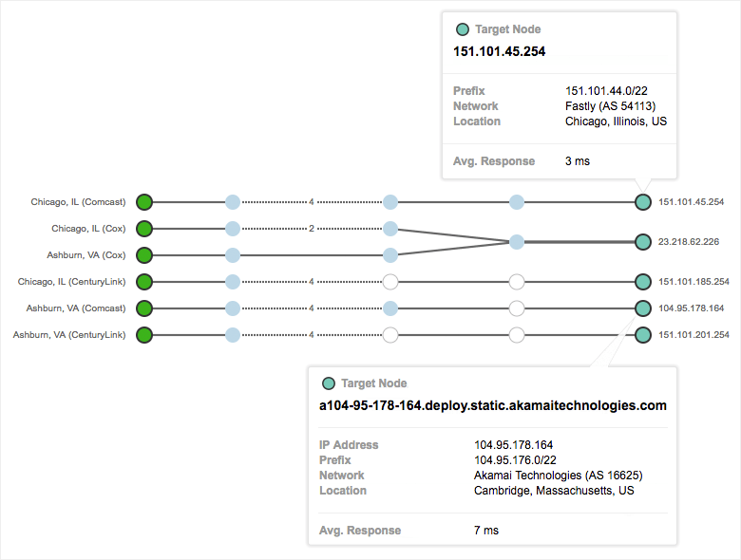Click the Ashburn, VA (Cox) green agent node
Screen dimensions: 741x560
click(x=144, y=255)
